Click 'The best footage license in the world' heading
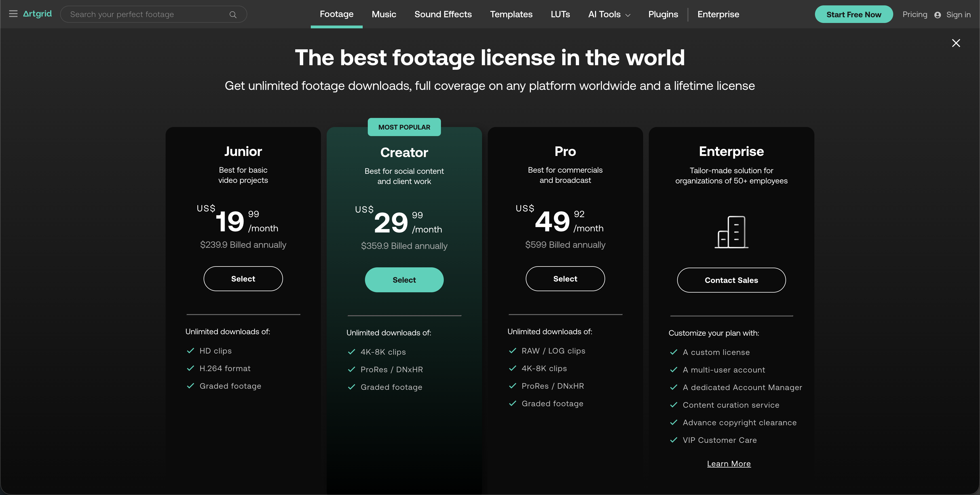 [490, 58]
